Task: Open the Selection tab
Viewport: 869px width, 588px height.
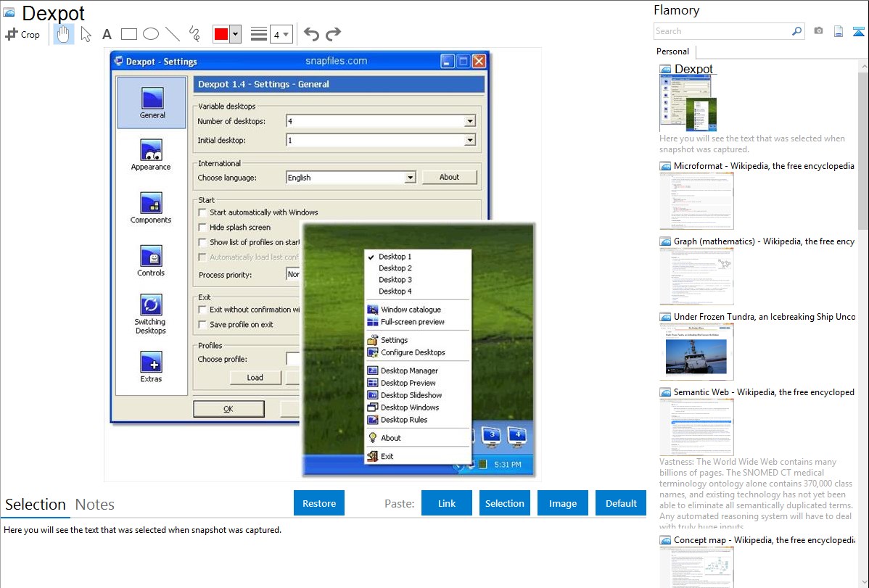Action: (36, 505)
